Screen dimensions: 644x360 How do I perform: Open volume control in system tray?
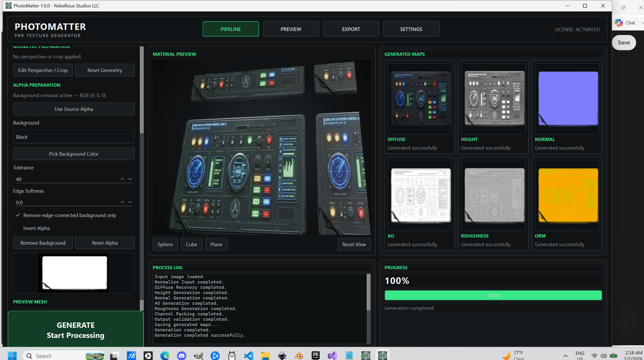coord(603,356)
